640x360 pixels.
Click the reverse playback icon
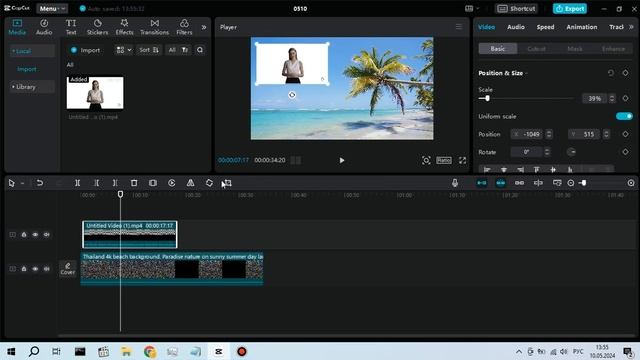171,183
